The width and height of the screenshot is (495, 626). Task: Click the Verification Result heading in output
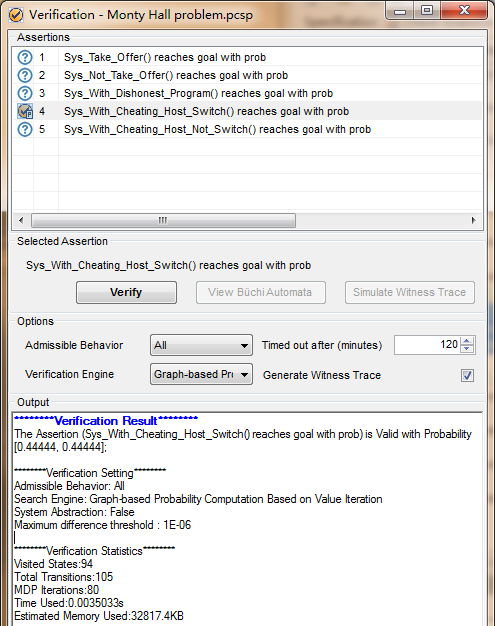pos(106,421)
